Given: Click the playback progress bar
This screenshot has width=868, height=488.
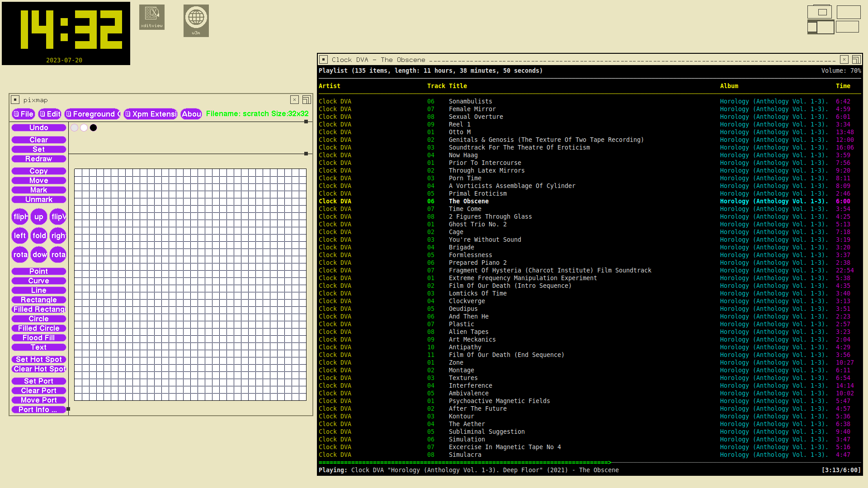Looking at the screenshot, I should 590,463.
